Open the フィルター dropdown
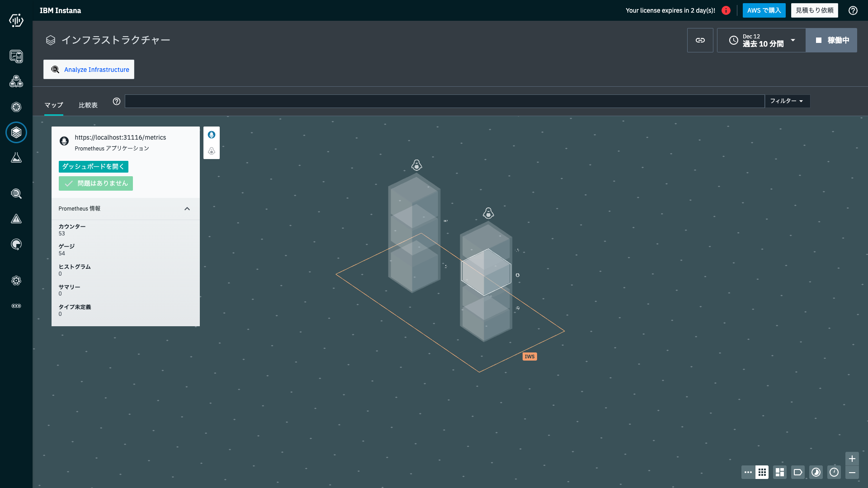Screen dimensions: 868x488 click(787, 101)
